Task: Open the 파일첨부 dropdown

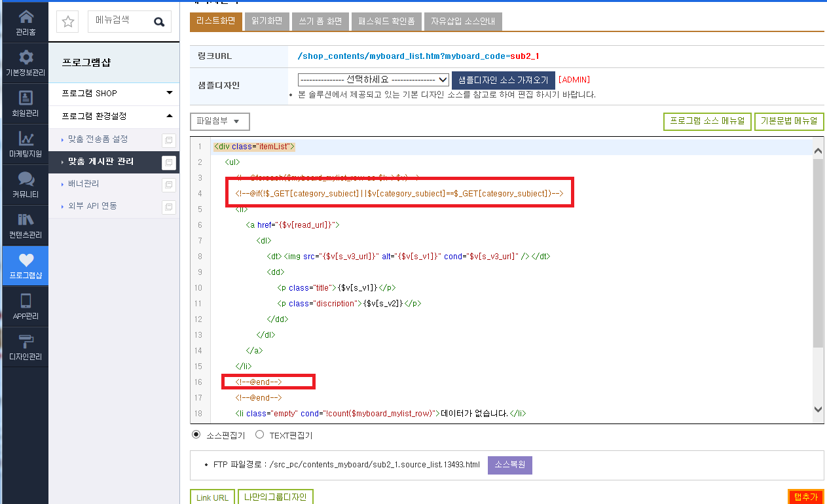Action: (x=219, y=121)
